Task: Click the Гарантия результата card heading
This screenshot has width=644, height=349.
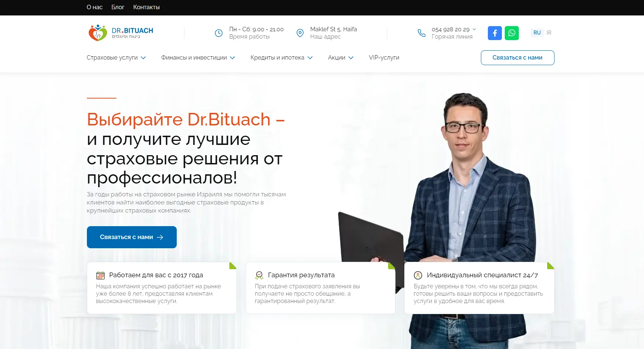Action: coord(301,275)
